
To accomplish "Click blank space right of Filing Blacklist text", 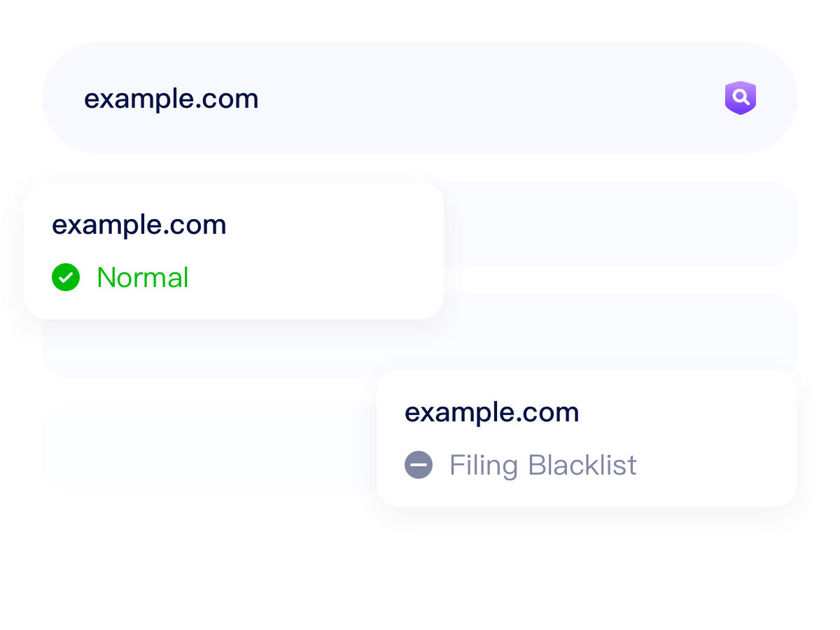I will [x=714, y=465].
